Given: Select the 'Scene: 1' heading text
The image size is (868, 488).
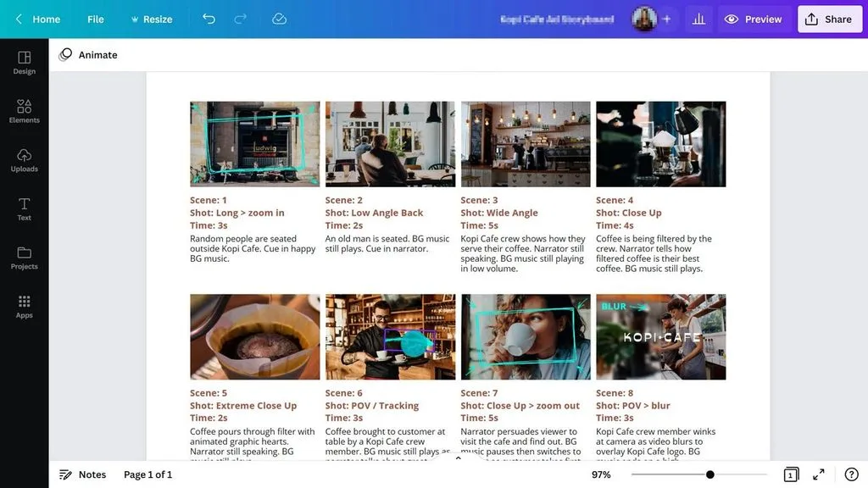Looking at the screenshot, I should click(x=209, y=200).
